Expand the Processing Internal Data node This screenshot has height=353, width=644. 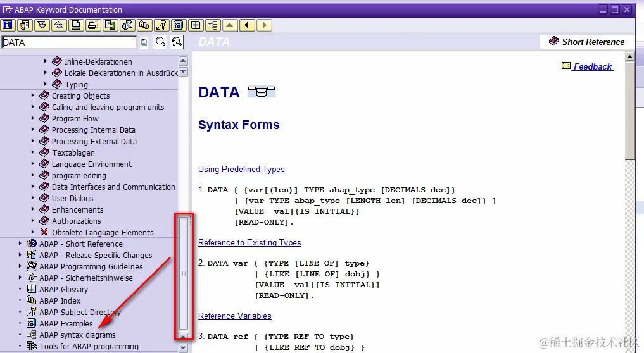pyautogui.click(x=32, y=130)
